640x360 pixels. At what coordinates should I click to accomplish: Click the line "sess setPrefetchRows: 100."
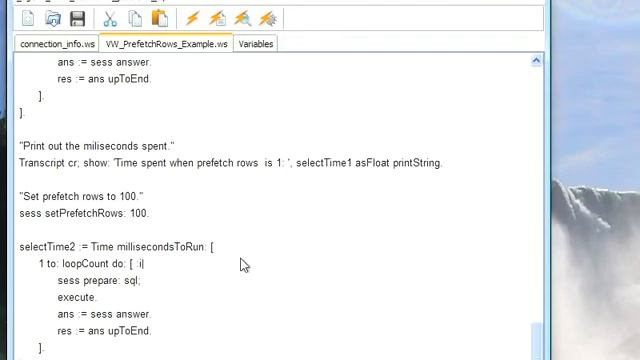[x=84, y=213]
